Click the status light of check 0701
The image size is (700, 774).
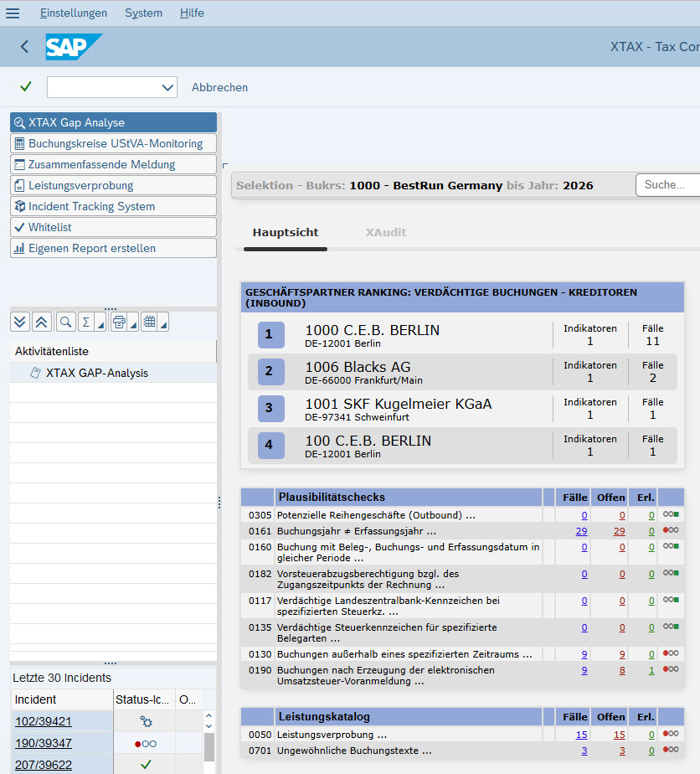(x=671, y=750)
